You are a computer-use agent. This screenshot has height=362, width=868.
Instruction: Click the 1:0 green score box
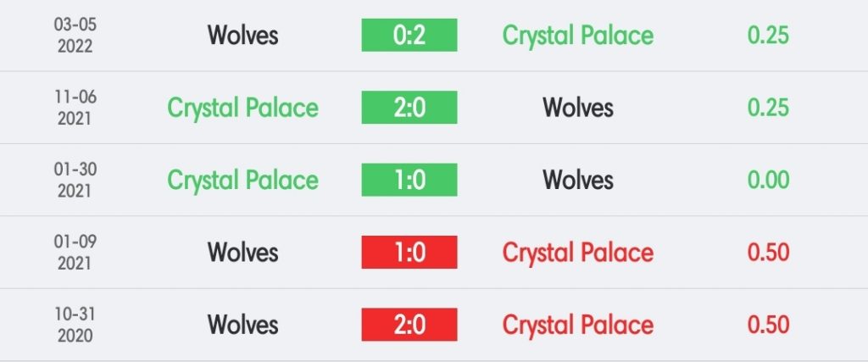[x=409, y=180]
